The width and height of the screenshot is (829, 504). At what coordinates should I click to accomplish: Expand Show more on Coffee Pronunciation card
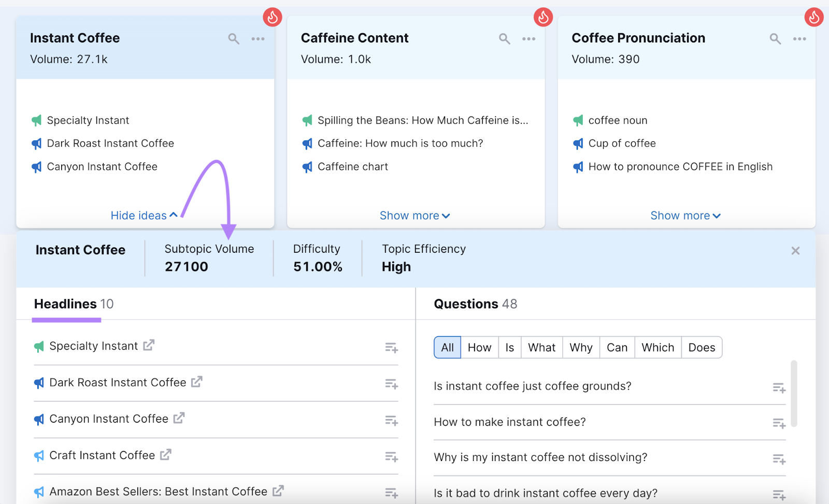[685, 215]
